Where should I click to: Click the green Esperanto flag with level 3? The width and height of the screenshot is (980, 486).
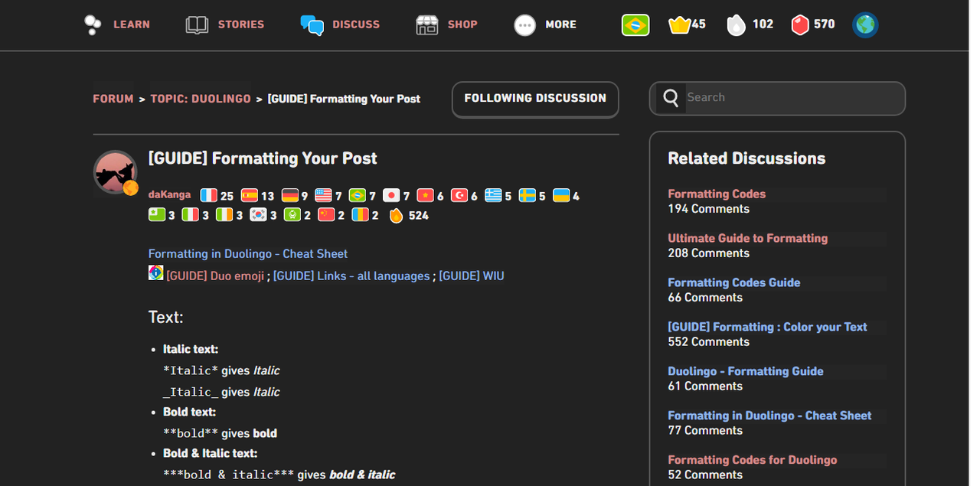(157, 215)
